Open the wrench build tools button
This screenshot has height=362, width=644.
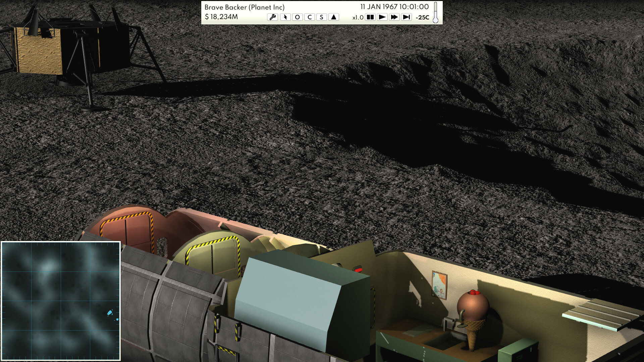[272, 17]
